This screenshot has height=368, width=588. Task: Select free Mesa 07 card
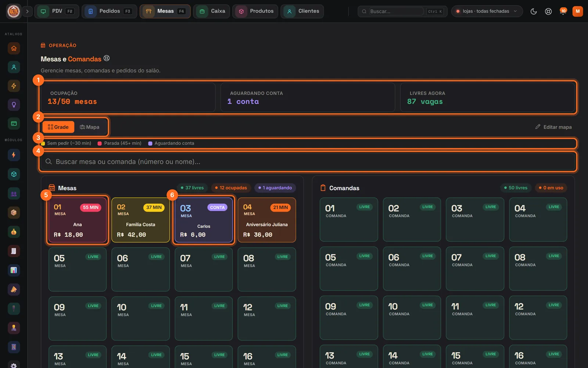click(204, 269)
